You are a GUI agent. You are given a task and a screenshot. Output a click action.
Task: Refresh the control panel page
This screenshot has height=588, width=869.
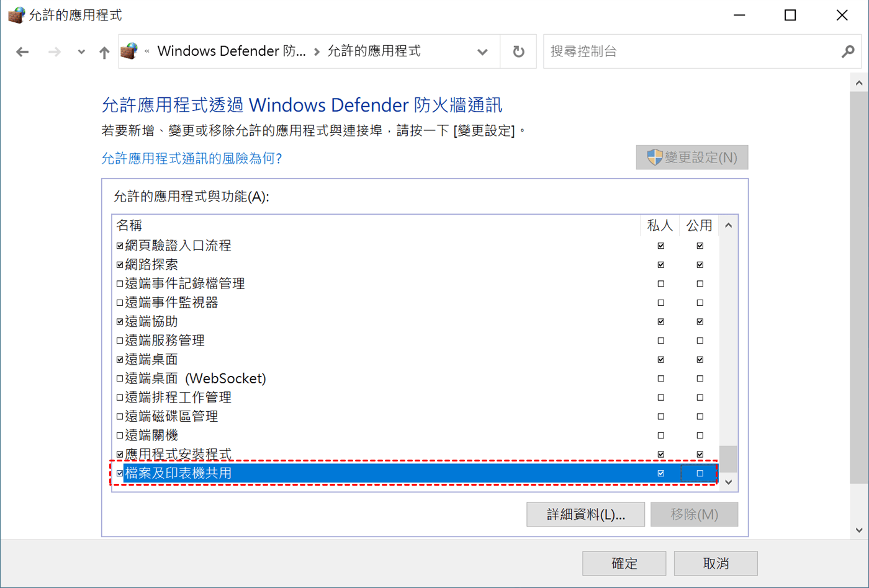tap(518, 51)
